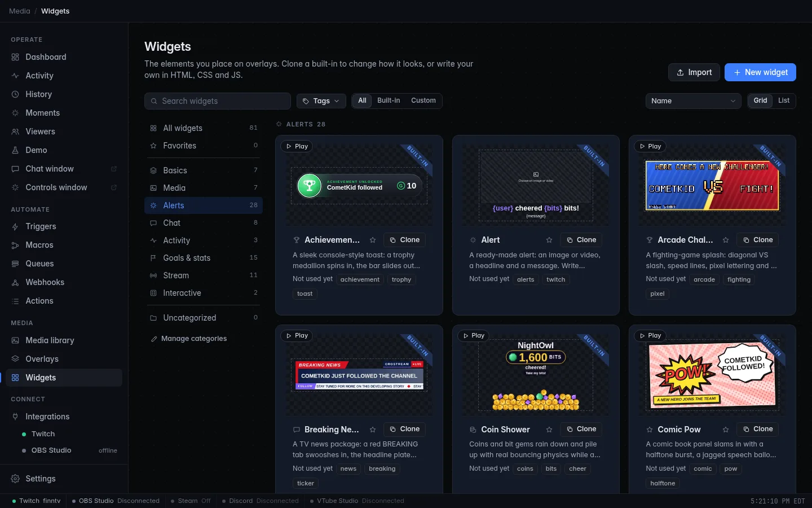Image resolution: width=812 pixels, height=508 pixels.
Task: Select the Alerts category
Action: (x=204, y=205)
